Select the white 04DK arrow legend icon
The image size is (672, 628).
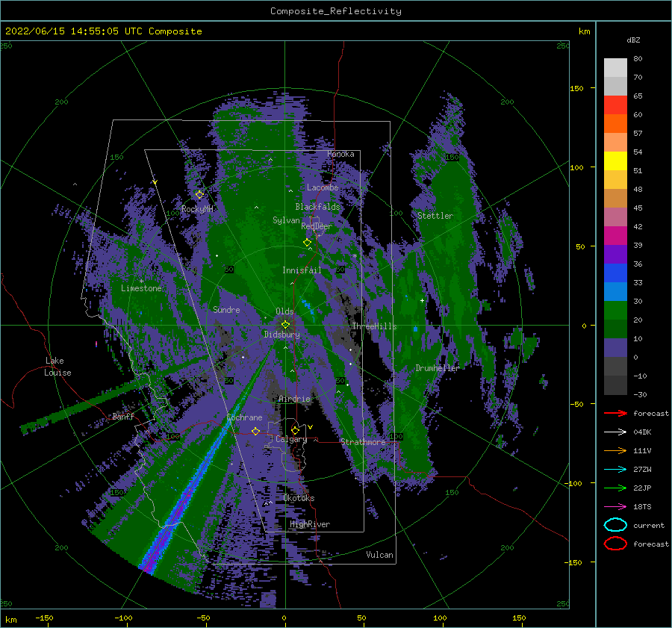(615, 432)
